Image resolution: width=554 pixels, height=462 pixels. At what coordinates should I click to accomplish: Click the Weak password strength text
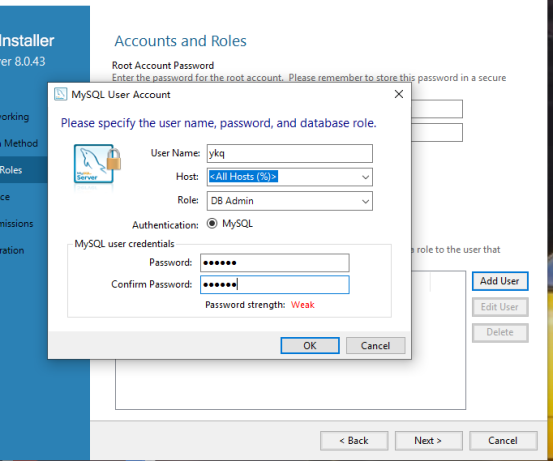coord(302,305)
